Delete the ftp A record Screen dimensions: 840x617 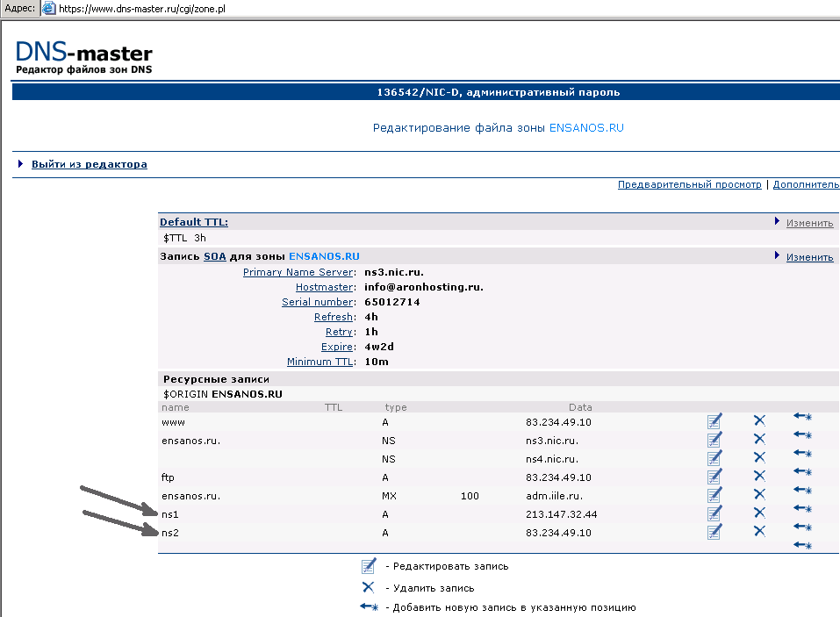click(759, 476)
